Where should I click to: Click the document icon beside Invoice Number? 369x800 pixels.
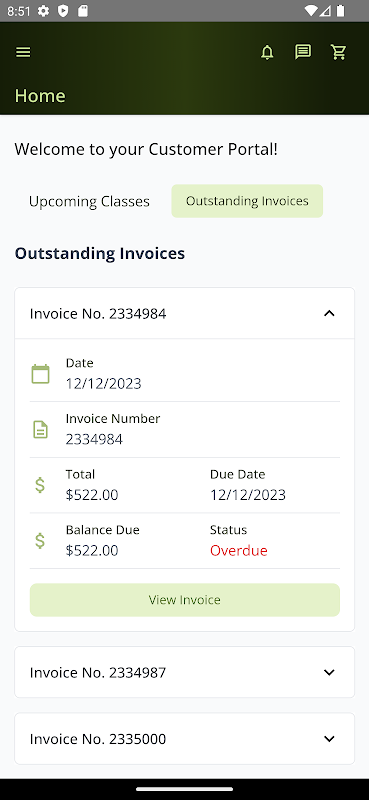[x=40, y=430]
